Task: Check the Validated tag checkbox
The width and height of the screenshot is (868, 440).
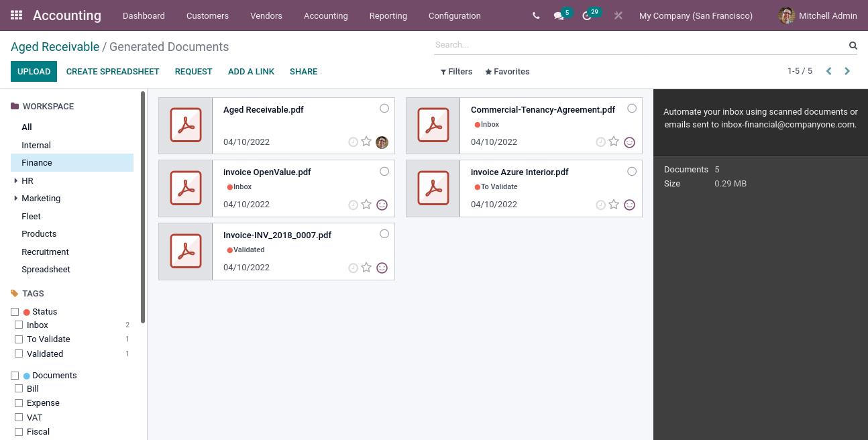Action: coord(19,354)
